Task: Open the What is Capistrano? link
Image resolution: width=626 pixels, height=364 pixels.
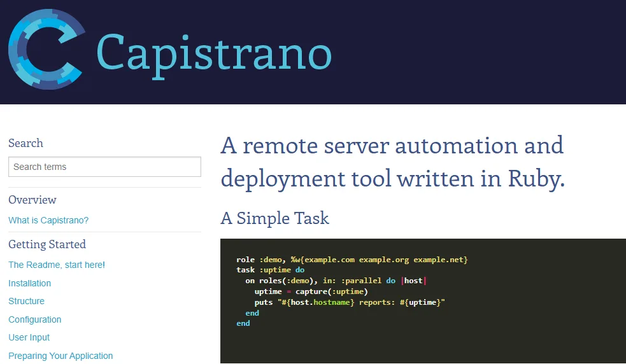Action: (x=48, y=220)
